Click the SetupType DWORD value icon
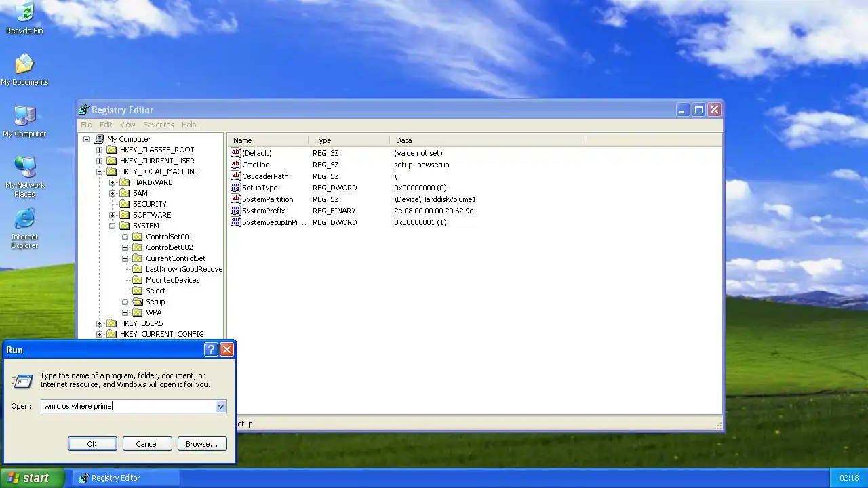 tap(236, 188)
